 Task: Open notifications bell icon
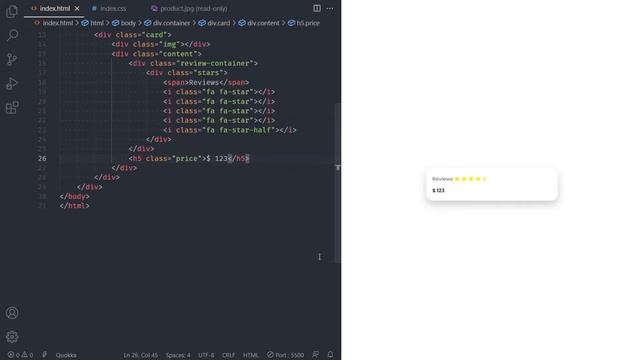330,355
